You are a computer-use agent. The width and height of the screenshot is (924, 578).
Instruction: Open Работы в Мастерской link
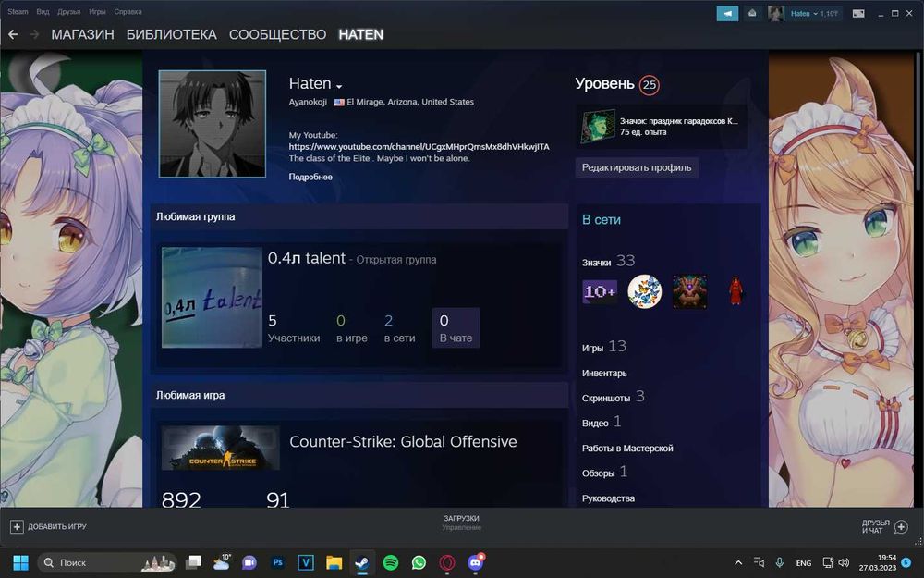pyautogui.click(x=627, y=449)
